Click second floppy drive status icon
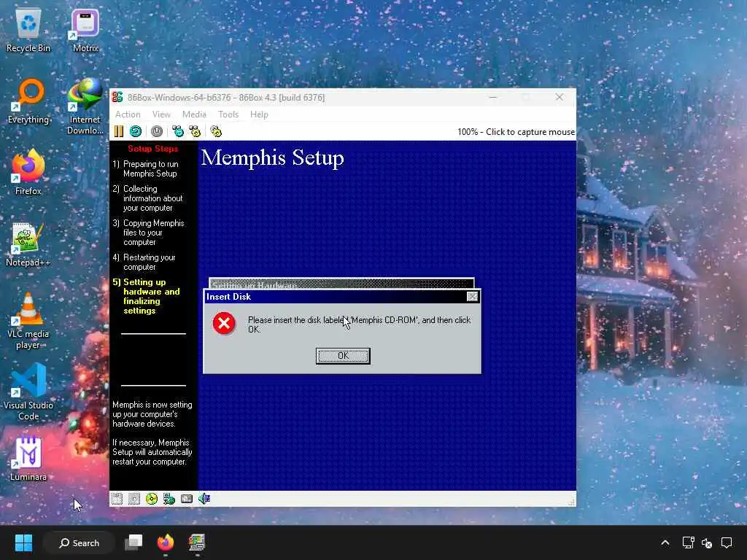This screenshot has width=747, height=560. coord(134,499)
